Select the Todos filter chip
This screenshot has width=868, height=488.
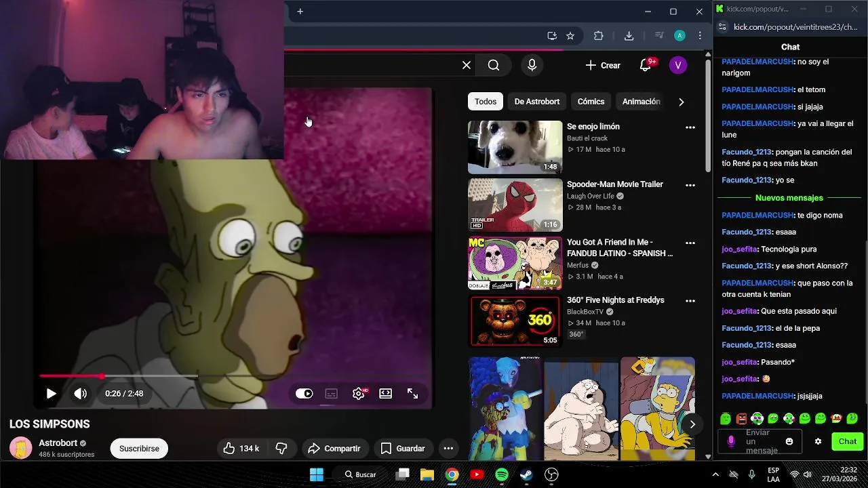486,102
